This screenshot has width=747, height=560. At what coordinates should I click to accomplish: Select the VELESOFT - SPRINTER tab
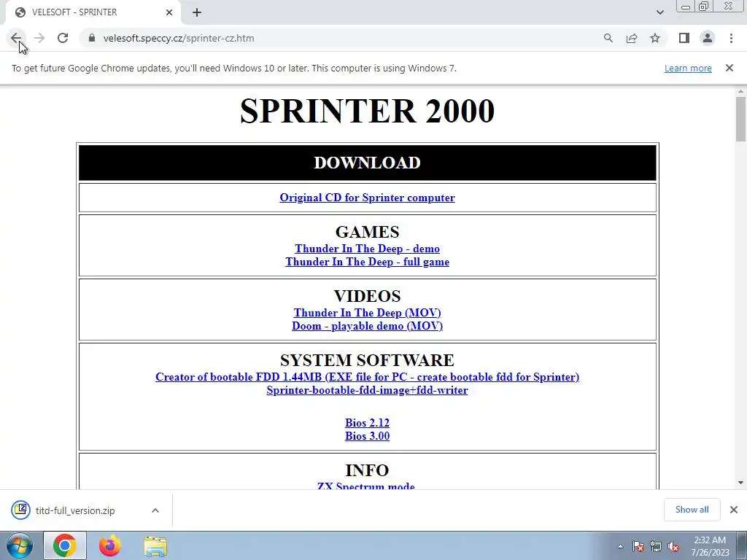tap(93, 12)
